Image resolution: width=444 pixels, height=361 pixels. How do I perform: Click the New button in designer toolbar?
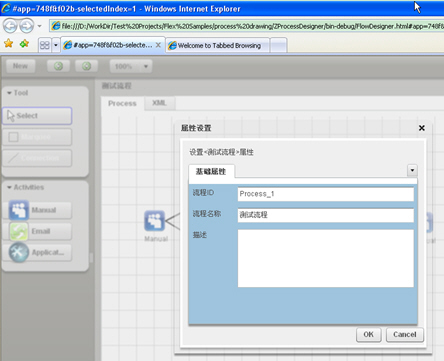pyautogui.click(x=20, y=66)
